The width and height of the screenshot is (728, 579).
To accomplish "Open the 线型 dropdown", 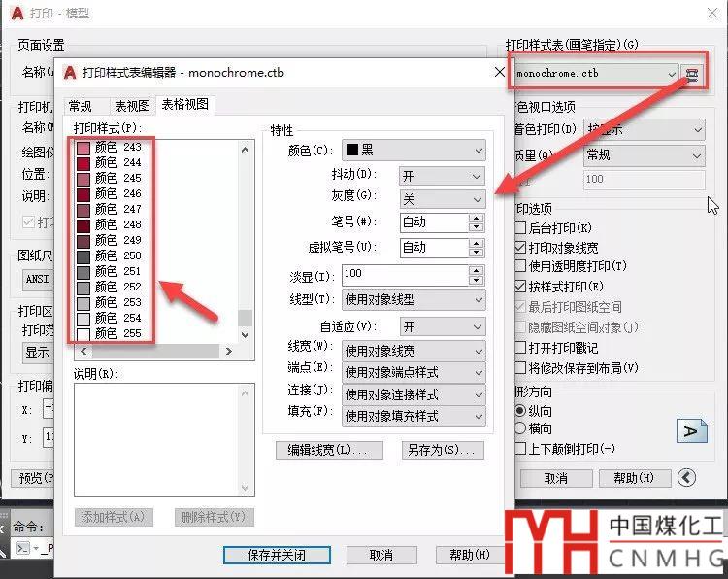I will 414,300.
